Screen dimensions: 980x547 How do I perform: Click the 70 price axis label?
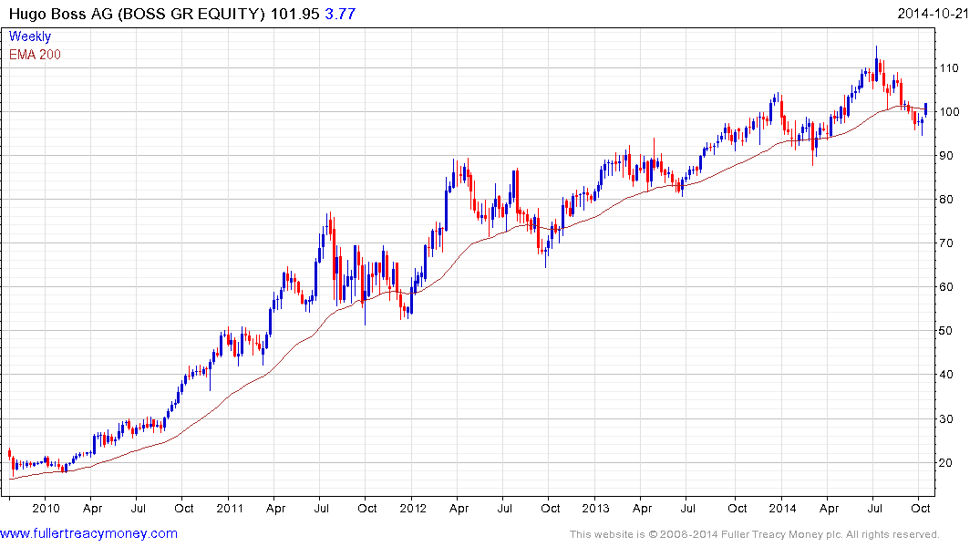pyautogui.click(x=946, y=243)
